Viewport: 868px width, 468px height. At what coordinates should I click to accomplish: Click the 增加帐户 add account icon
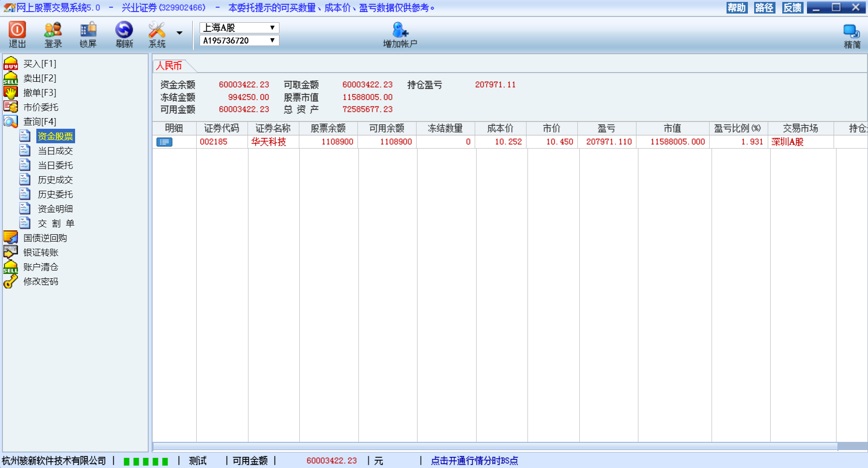point(400,30)
